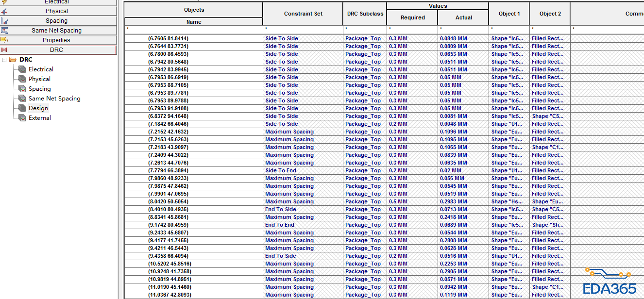Select Spacing worksheet under DRC tree
644x299 pixels.
(39, 89)
